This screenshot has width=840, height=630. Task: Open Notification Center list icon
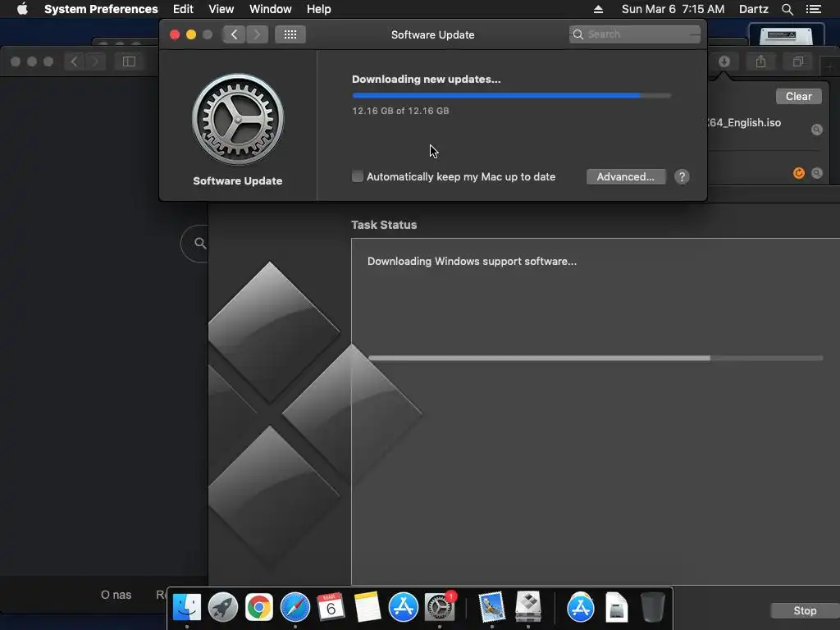pos(814,9)
